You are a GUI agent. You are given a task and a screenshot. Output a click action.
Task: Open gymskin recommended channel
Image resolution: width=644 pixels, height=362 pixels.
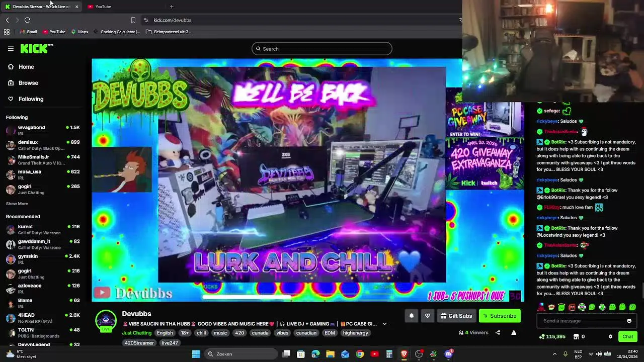point(43,259)
